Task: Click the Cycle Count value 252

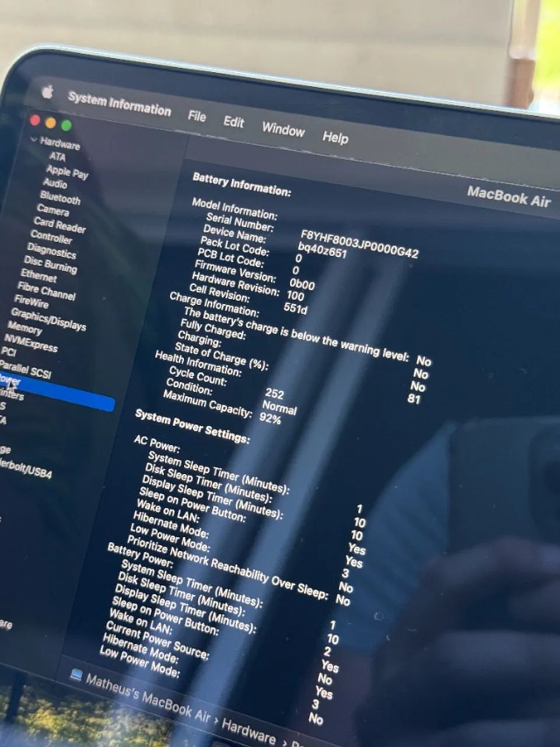Action: pos(274,393)
